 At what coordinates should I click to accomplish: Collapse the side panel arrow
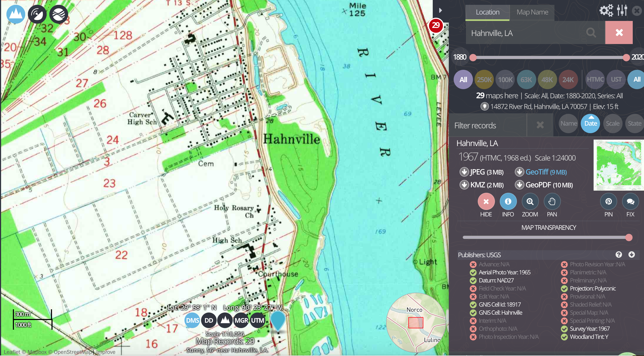point(440,10)
